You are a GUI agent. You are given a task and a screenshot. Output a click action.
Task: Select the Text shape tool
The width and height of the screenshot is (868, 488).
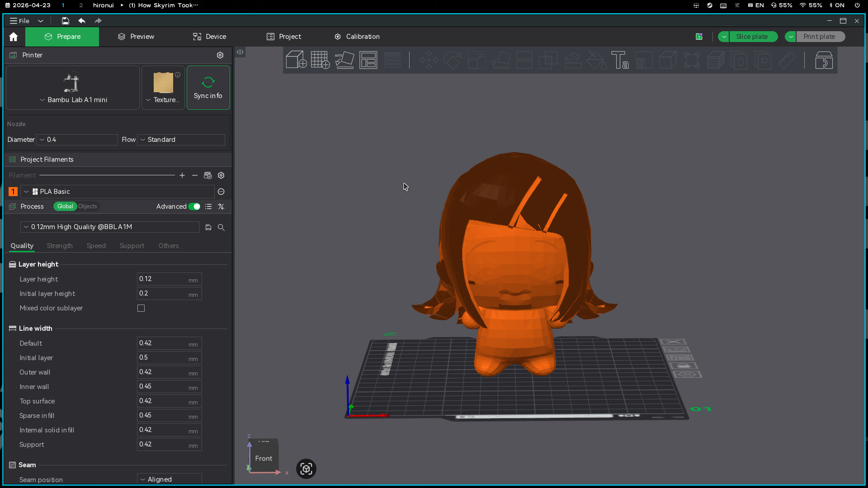click(619, 60)
